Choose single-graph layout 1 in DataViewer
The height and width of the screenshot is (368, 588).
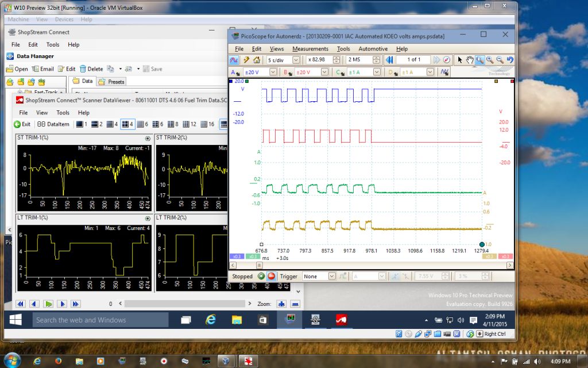[82, 124]
